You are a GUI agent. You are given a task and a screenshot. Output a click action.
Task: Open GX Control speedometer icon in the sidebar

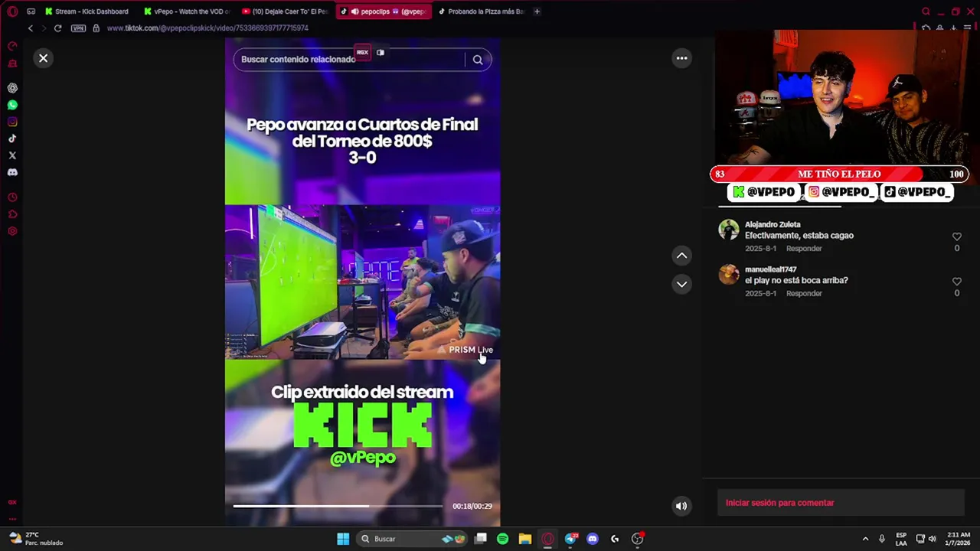[x=12, y=46]
